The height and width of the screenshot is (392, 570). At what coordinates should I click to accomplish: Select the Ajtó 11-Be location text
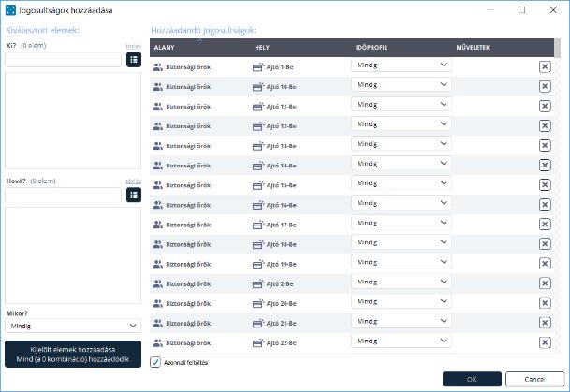[x=282, y=107]
